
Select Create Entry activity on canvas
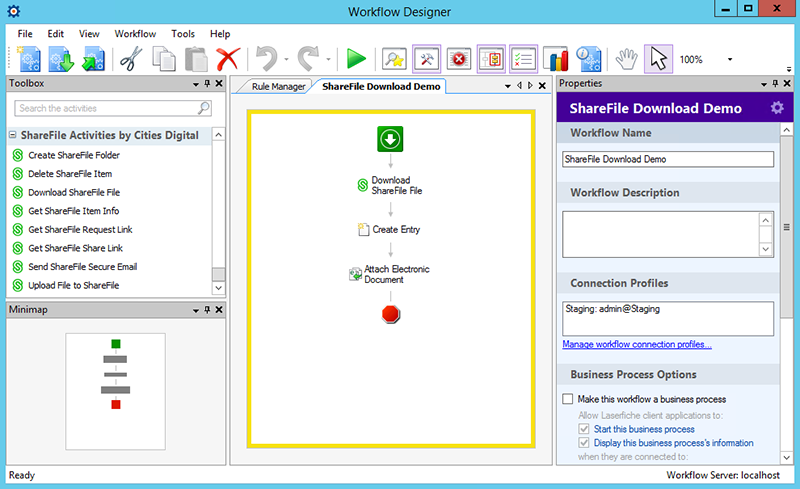pos(389,230)
